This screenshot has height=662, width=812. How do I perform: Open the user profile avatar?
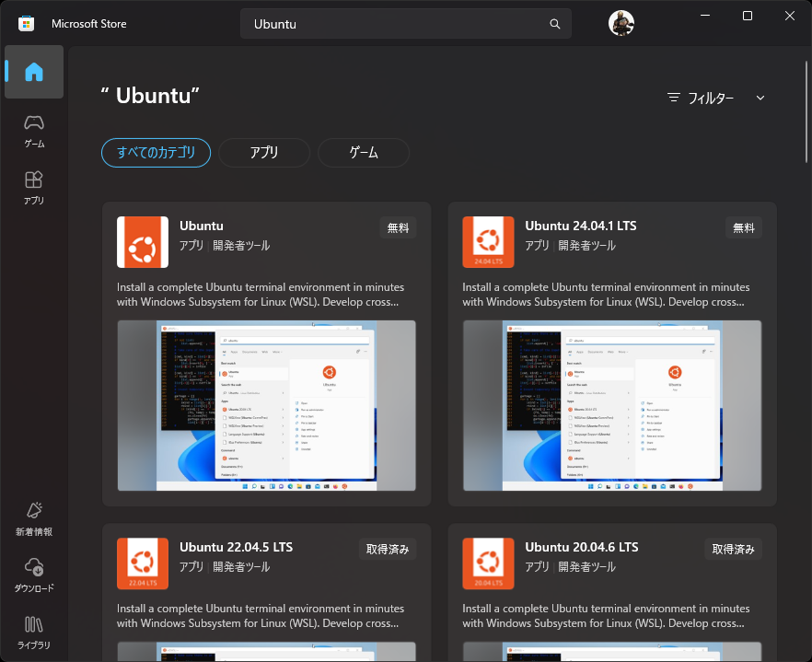621,24
